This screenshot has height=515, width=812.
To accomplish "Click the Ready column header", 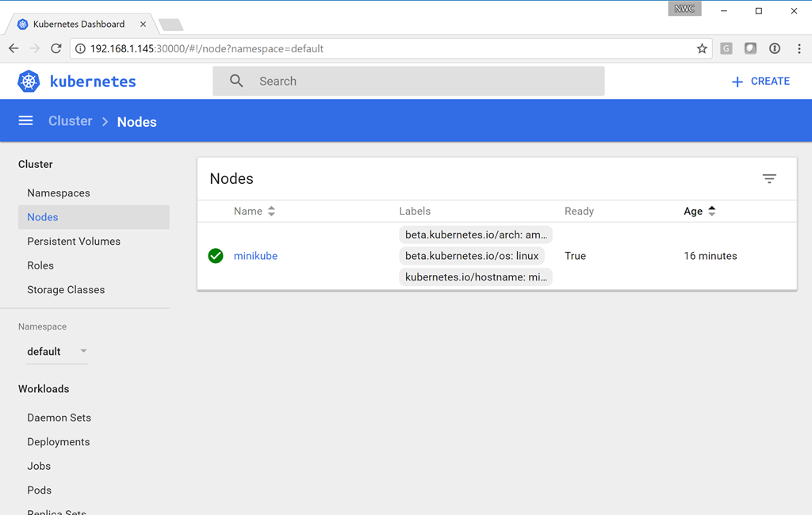I will [x=579, y=212].
